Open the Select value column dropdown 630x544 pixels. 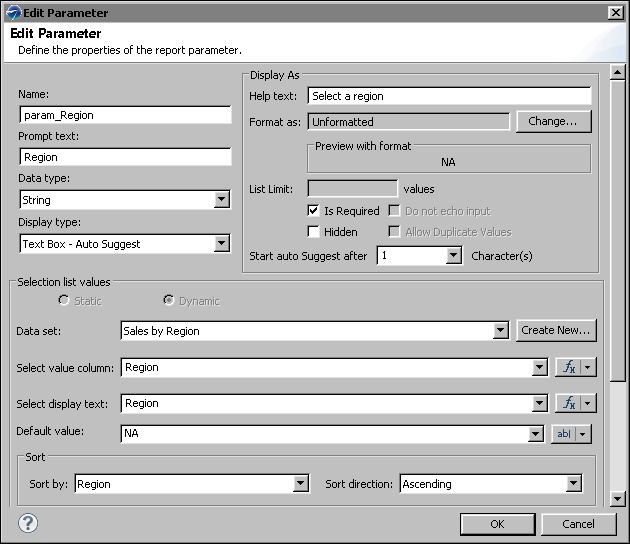539,367
